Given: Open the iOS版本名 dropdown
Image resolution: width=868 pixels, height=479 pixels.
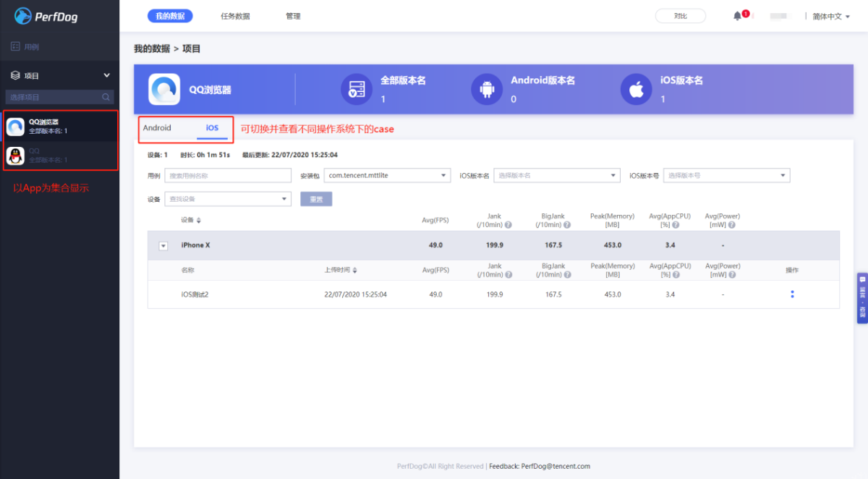Looking at the screenshot, I should (557, 176).
